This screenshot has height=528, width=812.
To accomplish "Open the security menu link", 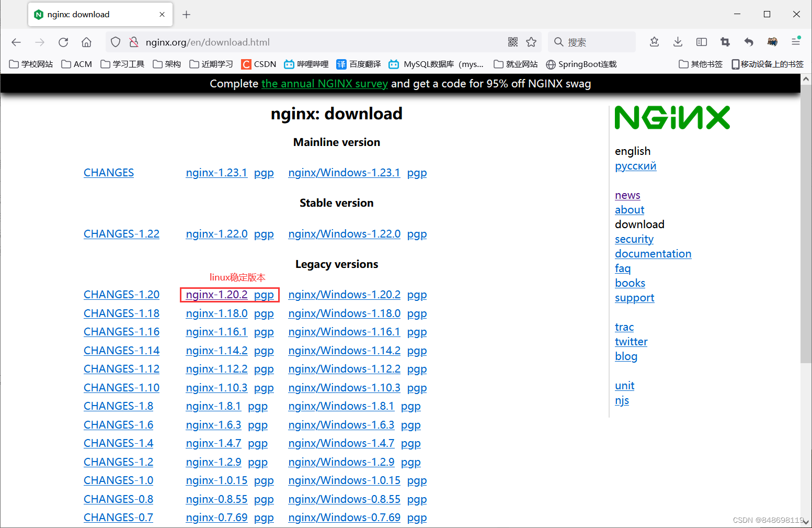I will tap(634, 239).
